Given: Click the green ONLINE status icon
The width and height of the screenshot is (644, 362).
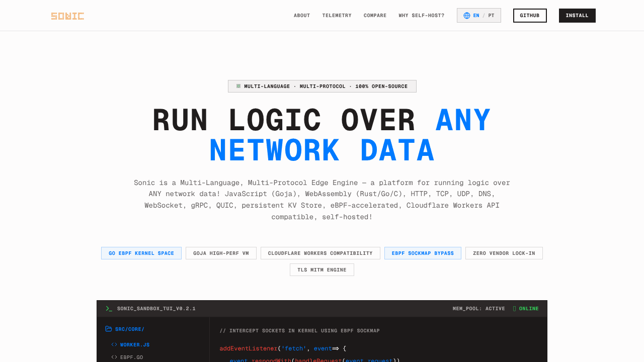Looking at the screenshot, I should pos(514,309).
